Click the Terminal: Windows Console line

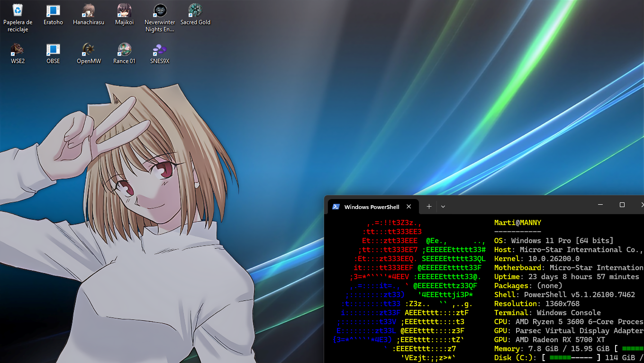(x=547, y=313)
